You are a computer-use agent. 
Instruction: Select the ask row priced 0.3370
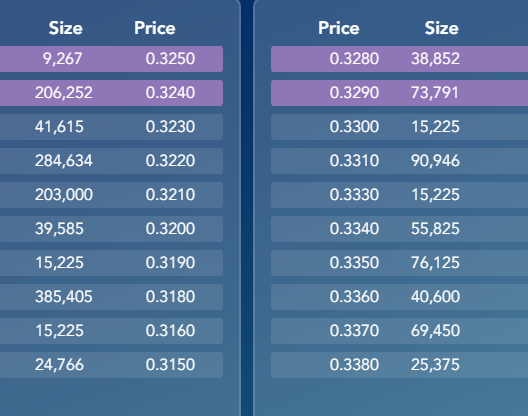point(399,331)
